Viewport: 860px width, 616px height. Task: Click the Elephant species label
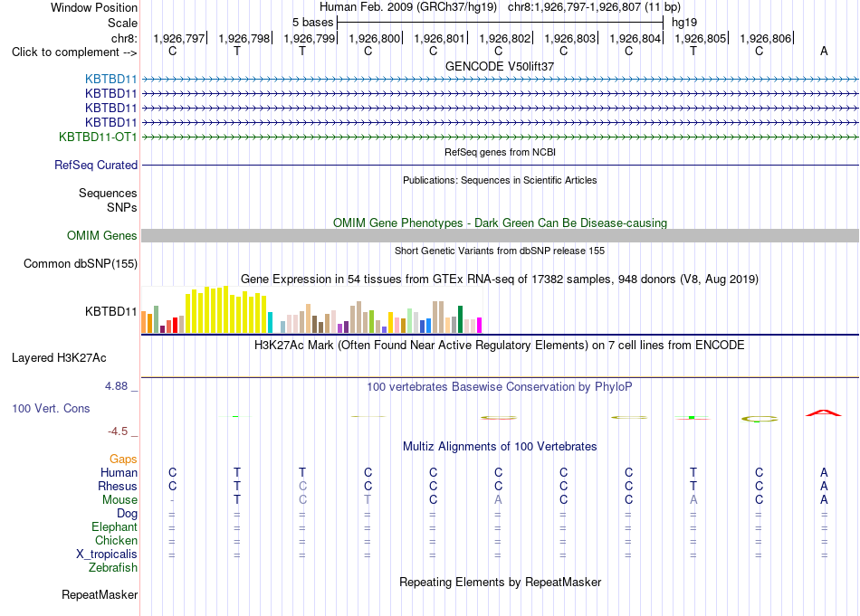[x=114, y=527]
